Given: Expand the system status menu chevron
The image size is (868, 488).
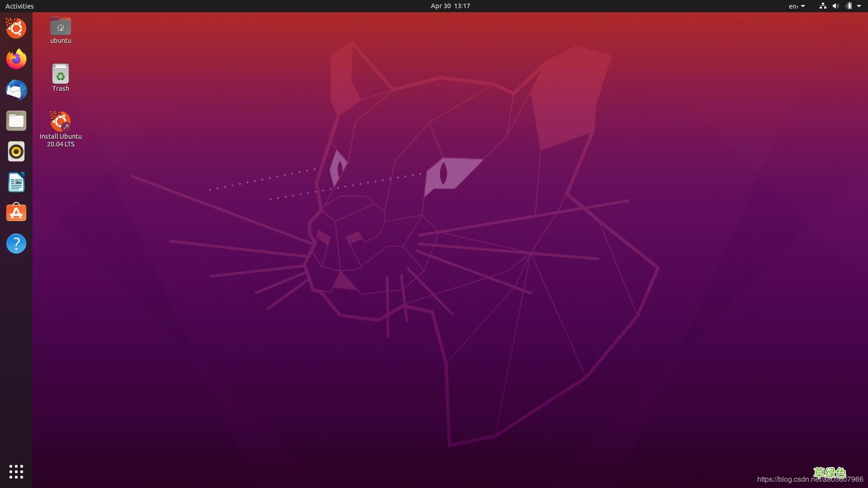Looking at the screenshot, I should click(x=860, y=6).
